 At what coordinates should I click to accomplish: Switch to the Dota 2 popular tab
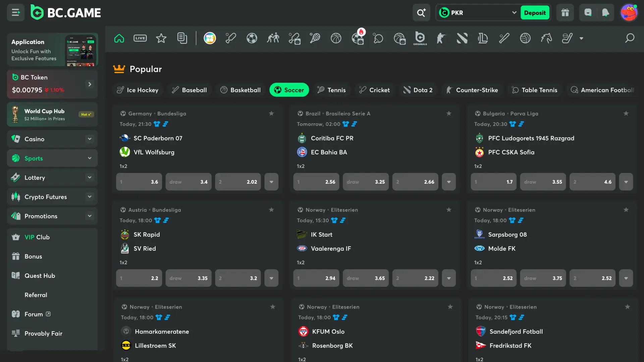pos(418,90)
